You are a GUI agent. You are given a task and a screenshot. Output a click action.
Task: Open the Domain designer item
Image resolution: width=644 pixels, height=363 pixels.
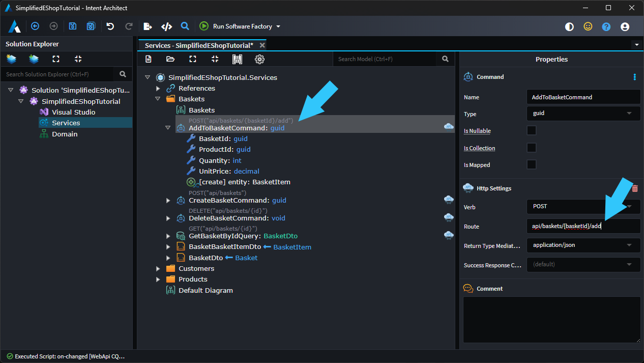click(x=65, y=134)
